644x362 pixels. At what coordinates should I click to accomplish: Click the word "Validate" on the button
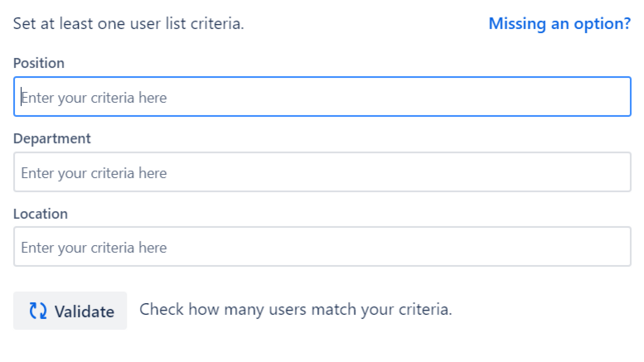[85, 311]
